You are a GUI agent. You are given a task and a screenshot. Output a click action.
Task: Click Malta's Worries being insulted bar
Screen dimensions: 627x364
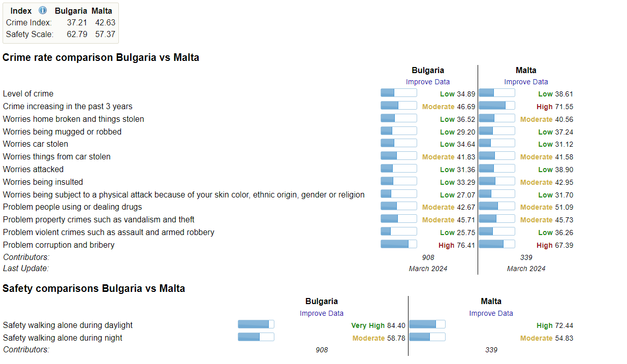point(496,181)
